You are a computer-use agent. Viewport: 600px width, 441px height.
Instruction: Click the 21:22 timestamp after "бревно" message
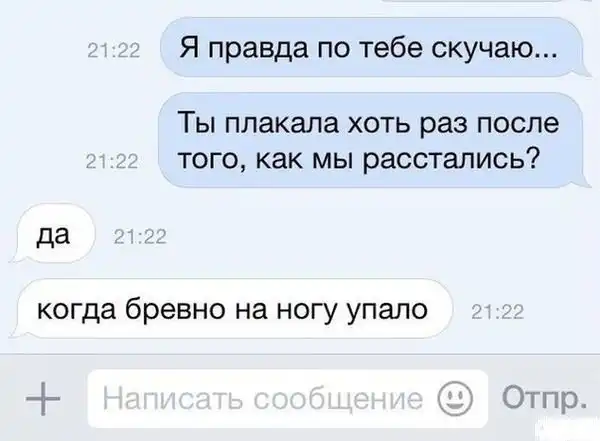pyautogui.click(x=497, y=312)
